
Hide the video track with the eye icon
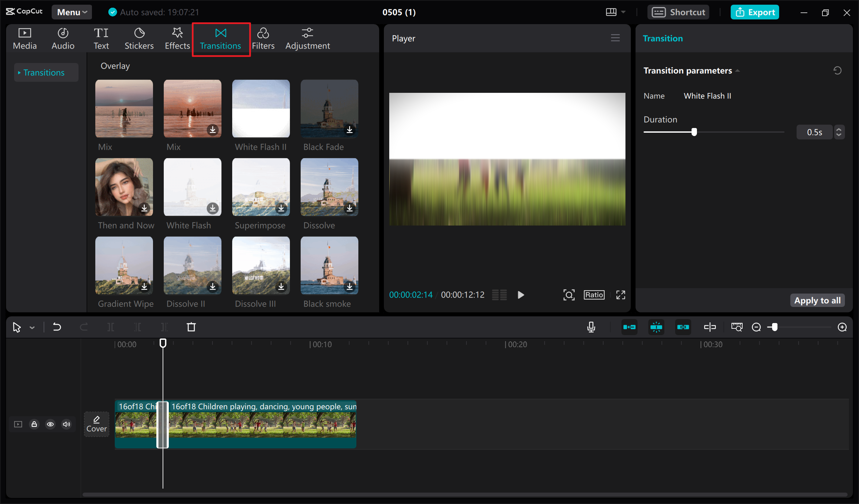[50, 424]
